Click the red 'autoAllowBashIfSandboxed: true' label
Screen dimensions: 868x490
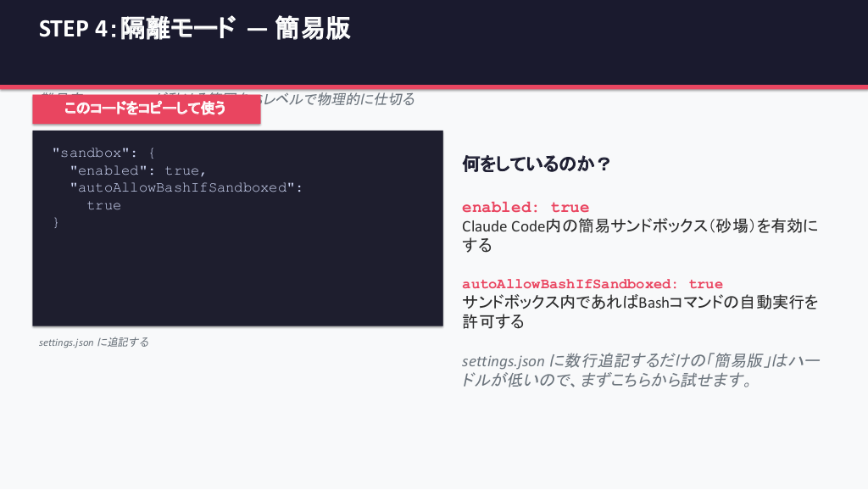[592, 284]
